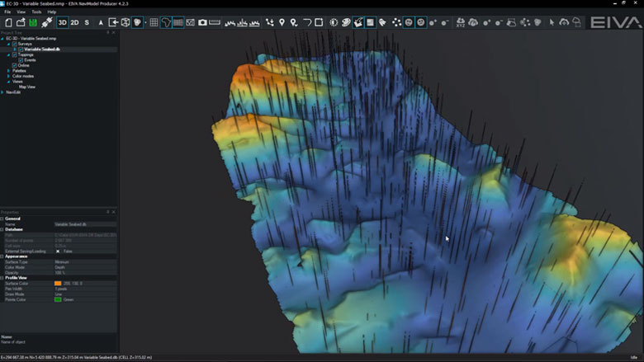The height and width of the screenshot is (362, 644).
Task: Open the File menu
Action: [x=7, y=12]
